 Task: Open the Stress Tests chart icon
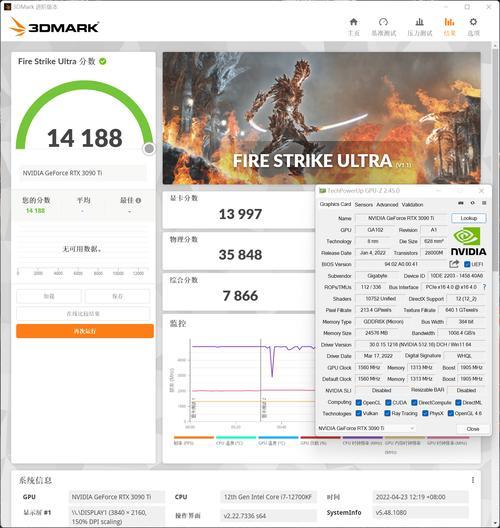[420, 22]
